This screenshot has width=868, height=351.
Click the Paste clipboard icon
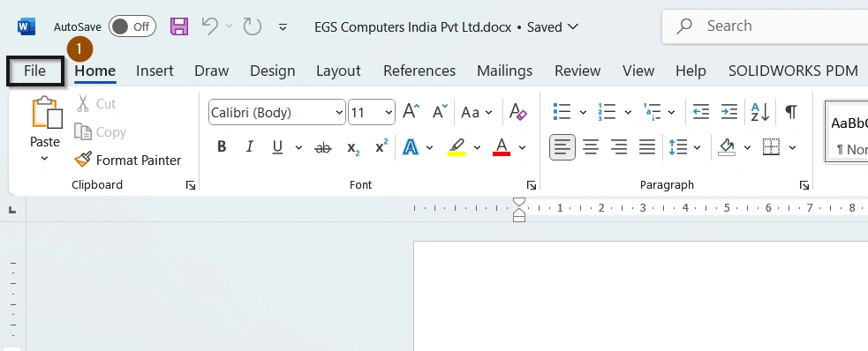(47, 112)
